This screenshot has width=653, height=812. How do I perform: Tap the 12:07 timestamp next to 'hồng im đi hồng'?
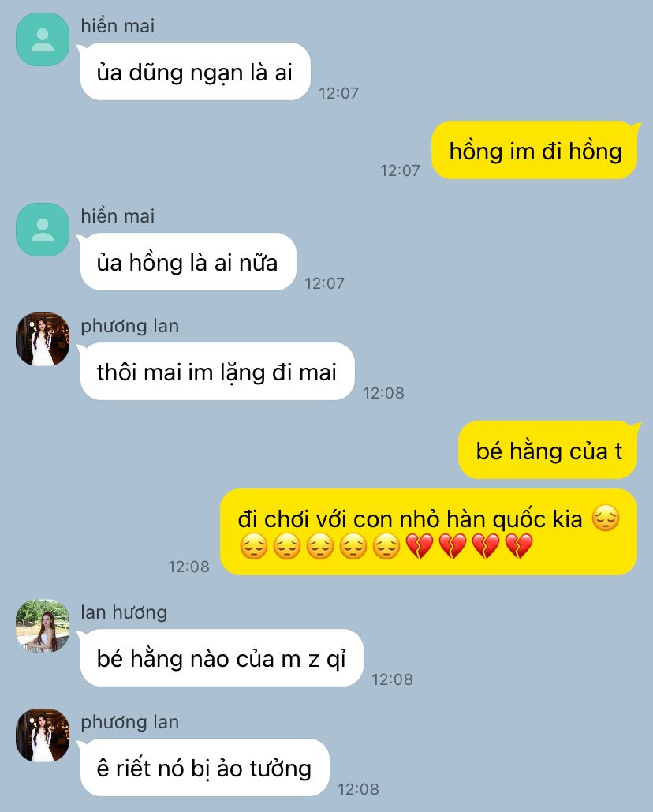tap(400, 170)
